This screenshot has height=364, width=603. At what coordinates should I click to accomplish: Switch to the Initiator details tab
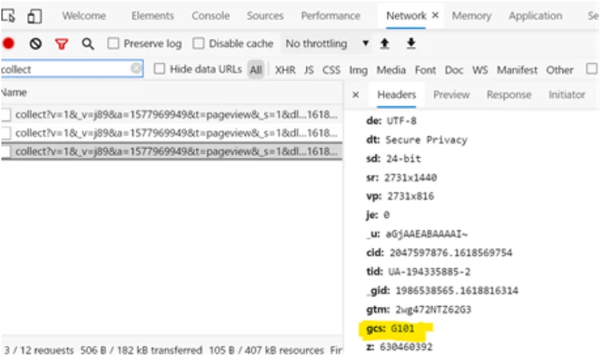(x=567, y=94)
